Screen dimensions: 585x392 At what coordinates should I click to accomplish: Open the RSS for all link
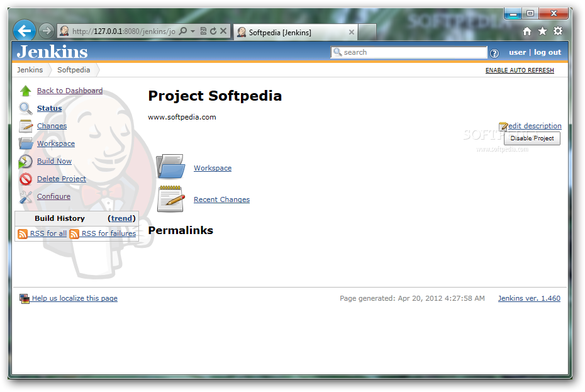pos(48,233)
